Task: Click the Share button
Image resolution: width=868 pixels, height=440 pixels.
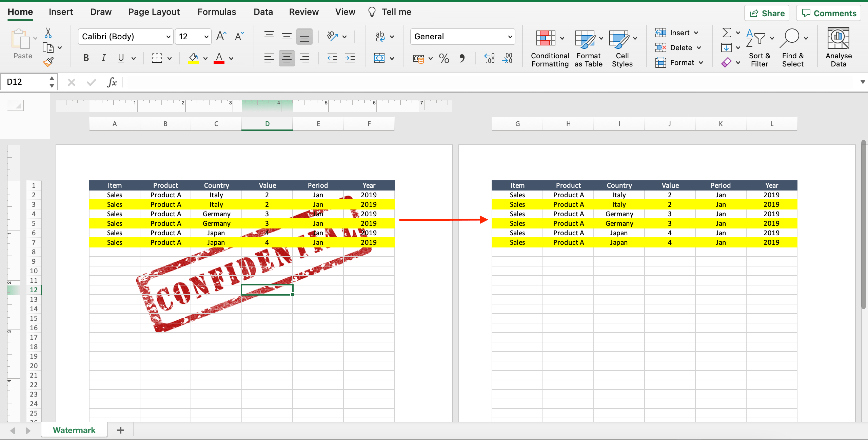Action: click(x=767, y=13)
